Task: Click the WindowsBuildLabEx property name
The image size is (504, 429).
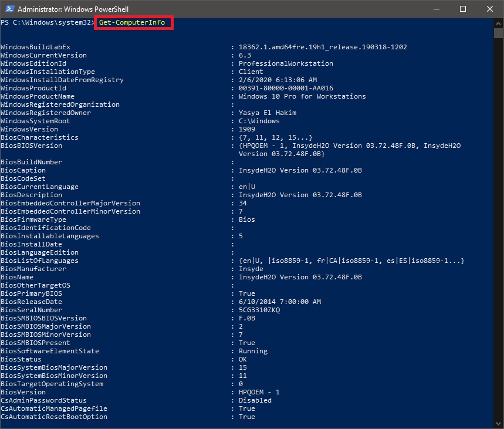Action: (x=35, y=48)
